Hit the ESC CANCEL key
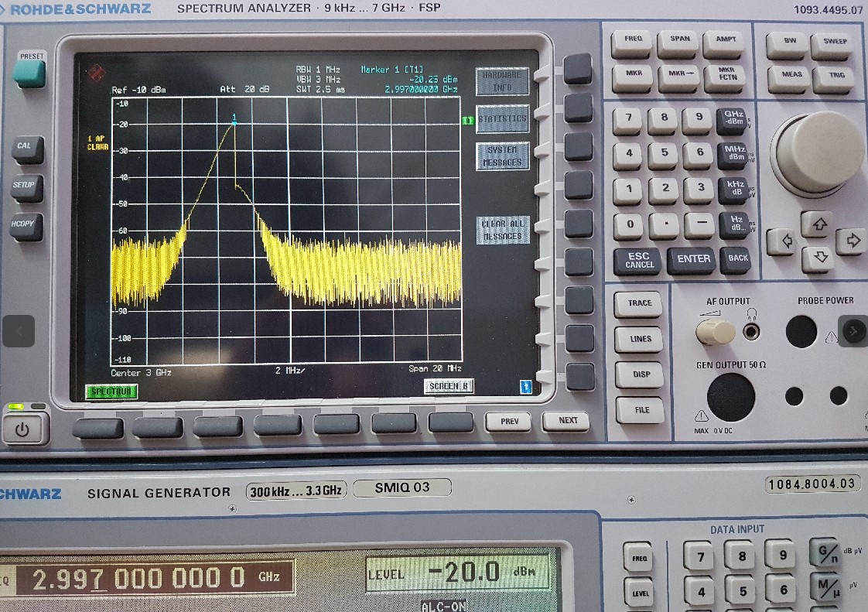The width and height of the screenshot is (868, 612). (637, 262)
